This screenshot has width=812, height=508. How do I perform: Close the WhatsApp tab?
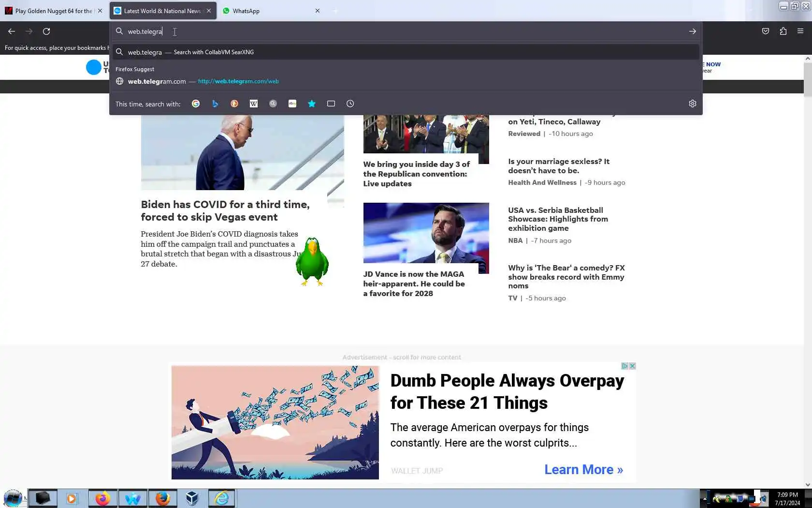click(318, 11)
